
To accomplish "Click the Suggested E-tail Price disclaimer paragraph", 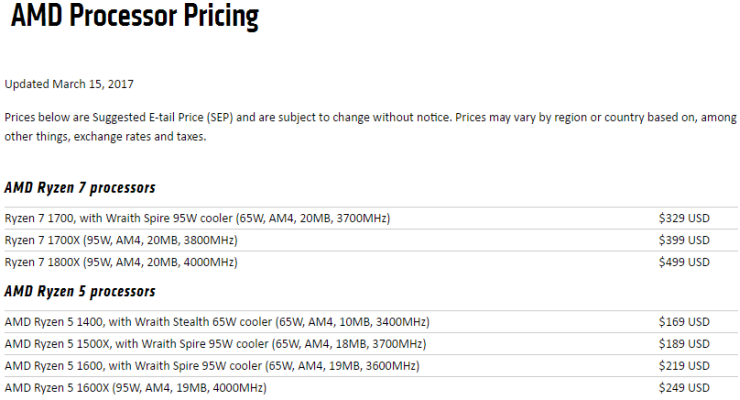I will click(370, 127).
